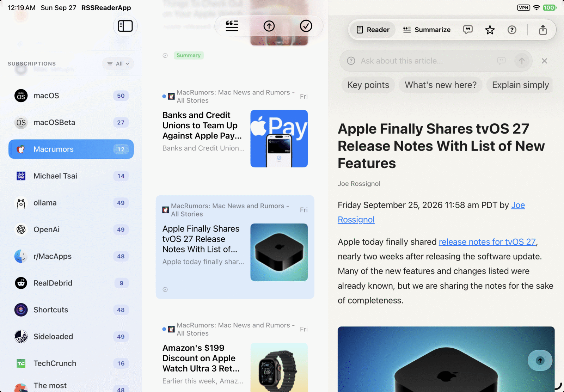Tap the Explain simply suggestion
The width and height of the screenshot is (564, 392).
coord(520,85)
